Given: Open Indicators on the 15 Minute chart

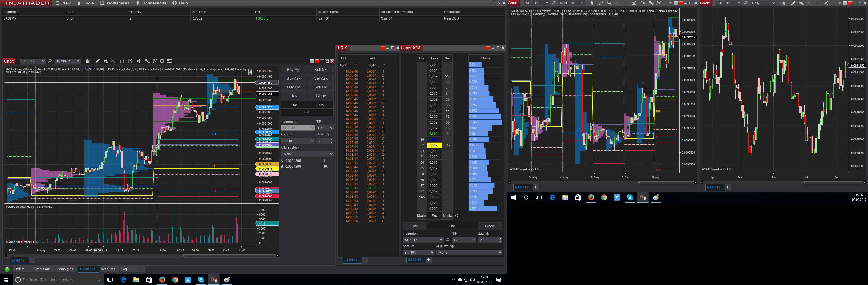Looking at the screenshot, I should click(x=155, y=61).
